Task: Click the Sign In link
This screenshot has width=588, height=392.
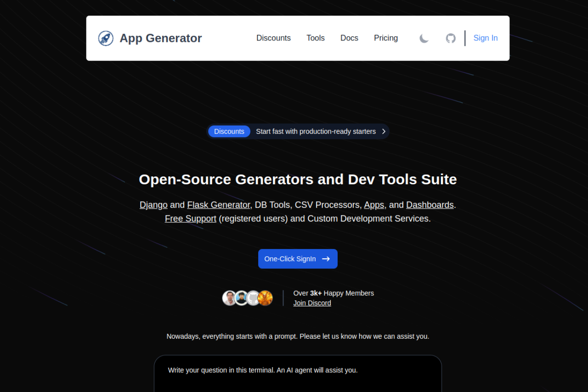Action: (486, 38)
